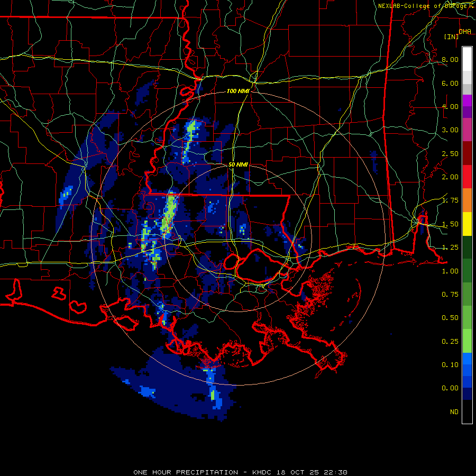Screen dimensions: 476x476
Task: Click the 3.00 legend value
Action: pos(450,130)
